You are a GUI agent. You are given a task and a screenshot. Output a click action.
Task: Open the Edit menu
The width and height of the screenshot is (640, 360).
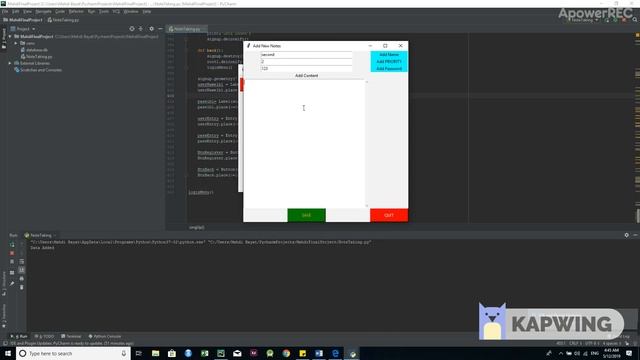coord(16,11)
